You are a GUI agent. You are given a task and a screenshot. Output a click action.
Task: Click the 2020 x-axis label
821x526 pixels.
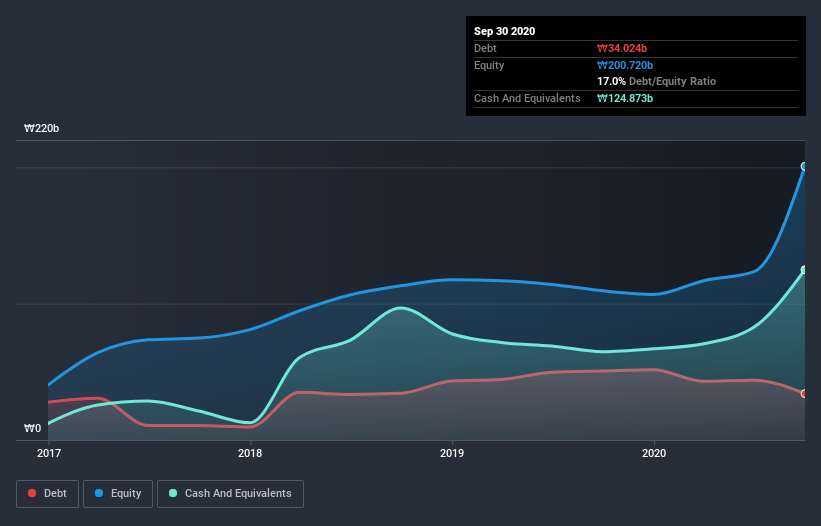654,453
